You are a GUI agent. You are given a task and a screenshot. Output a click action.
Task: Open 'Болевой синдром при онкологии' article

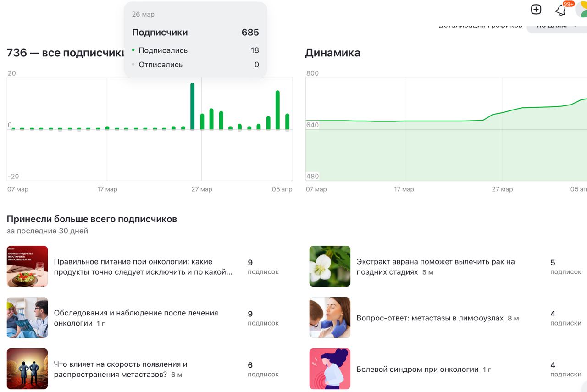[417, 370]
